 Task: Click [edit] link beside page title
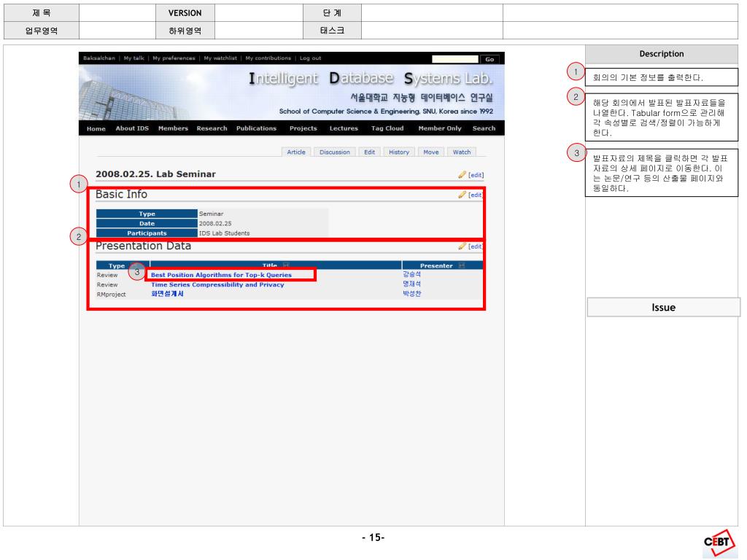tap(476, 175)
